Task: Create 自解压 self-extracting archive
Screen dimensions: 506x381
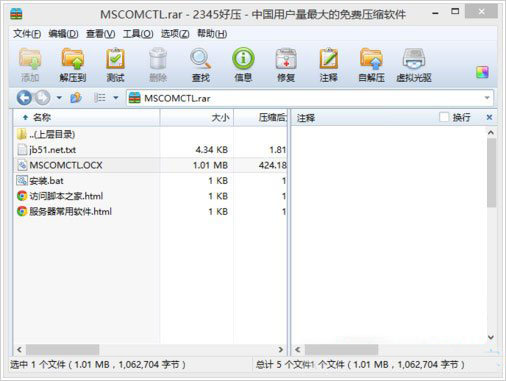Action: click(371, 65)
